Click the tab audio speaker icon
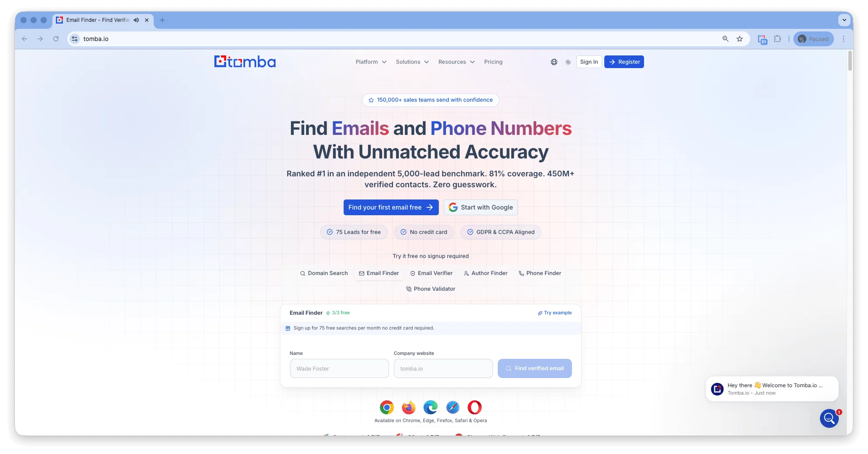Viewport: 868px width, 454px height. [137, 20]
